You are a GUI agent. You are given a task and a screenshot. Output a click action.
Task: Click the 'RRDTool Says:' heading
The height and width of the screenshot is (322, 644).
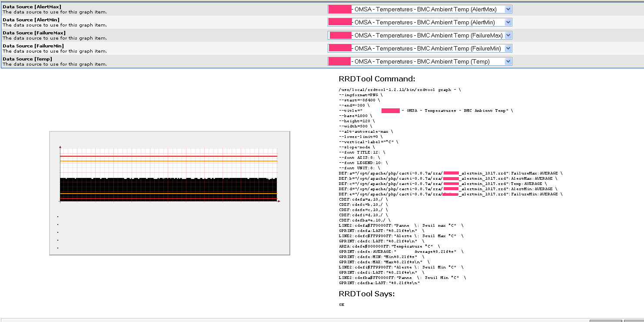[x=366, y=294]
